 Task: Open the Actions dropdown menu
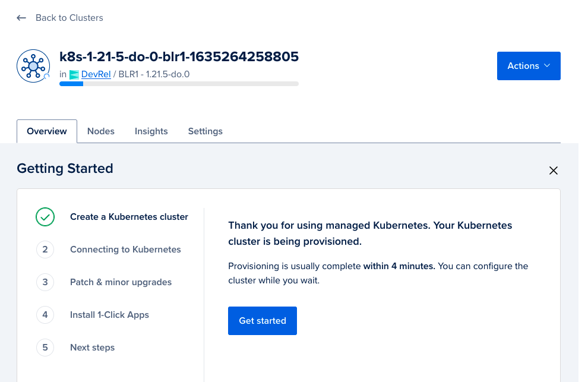point(529,66)
